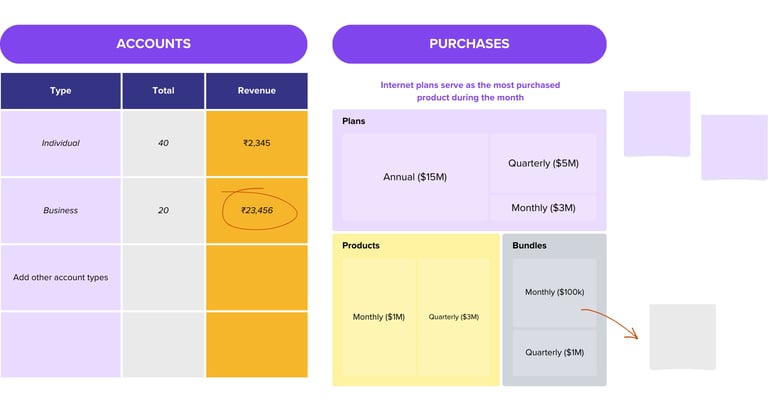Click the gray sticky note near arrow
The height and width of the screenshot is (411, 768).
coord(682,336)
